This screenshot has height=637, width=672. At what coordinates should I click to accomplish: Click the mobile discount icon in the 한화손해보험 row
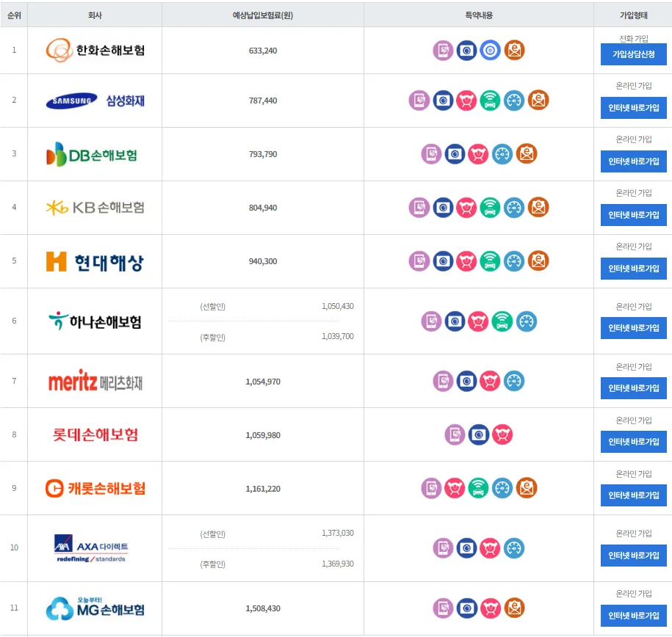point(443,51)
